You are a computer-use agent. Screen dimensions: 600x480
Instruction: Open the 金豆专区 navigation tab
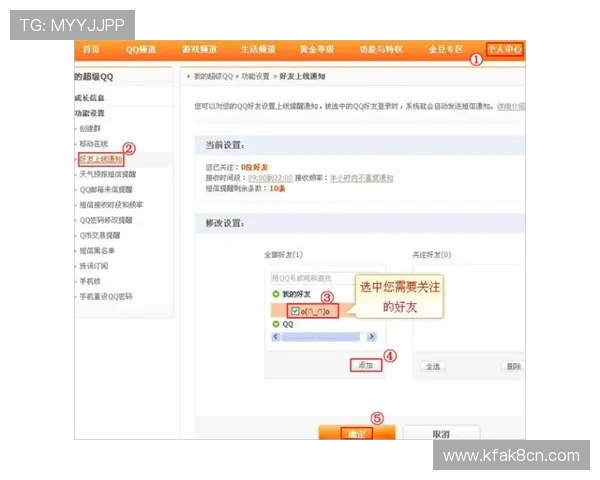[446, 49]
